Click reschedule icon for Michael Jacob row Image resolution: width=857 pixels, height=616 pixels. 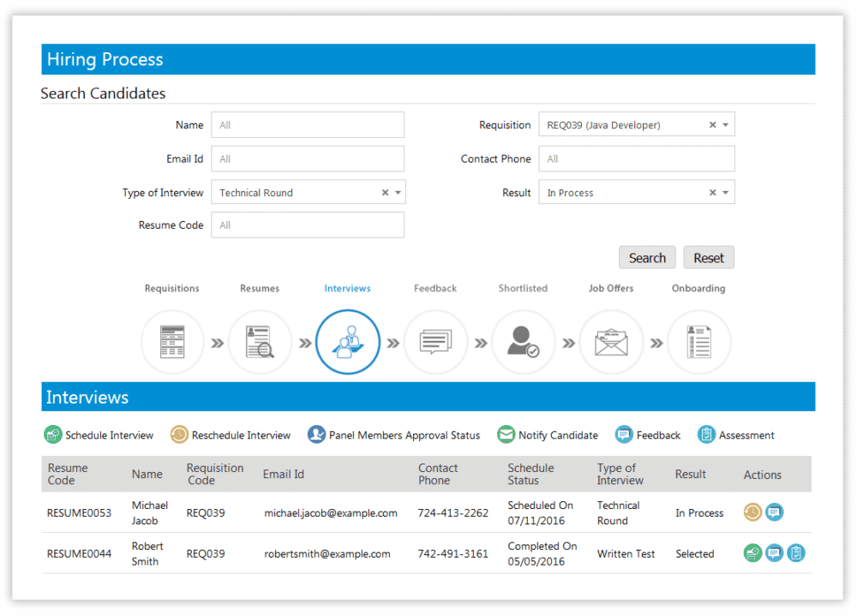tap(752, 512)
